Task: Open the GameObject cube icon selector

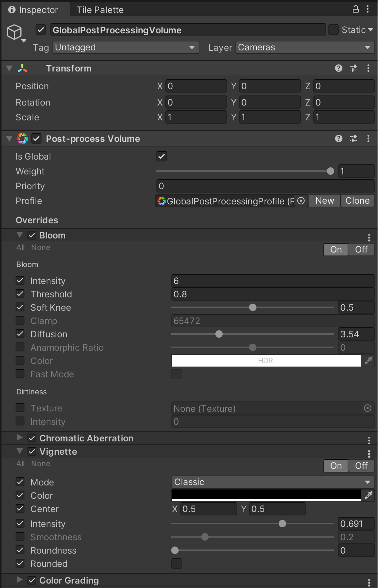Action: [16, 33]
